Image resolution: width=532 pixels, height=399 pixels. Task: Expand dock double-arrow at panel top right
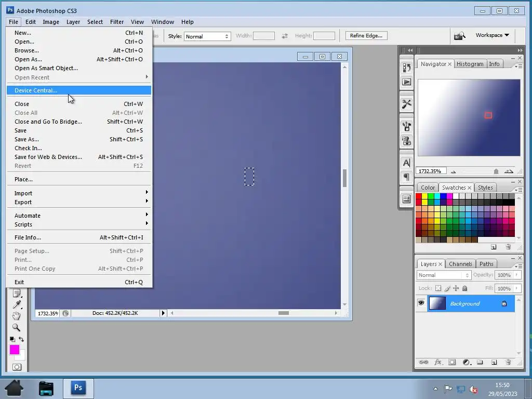point(520,50)
